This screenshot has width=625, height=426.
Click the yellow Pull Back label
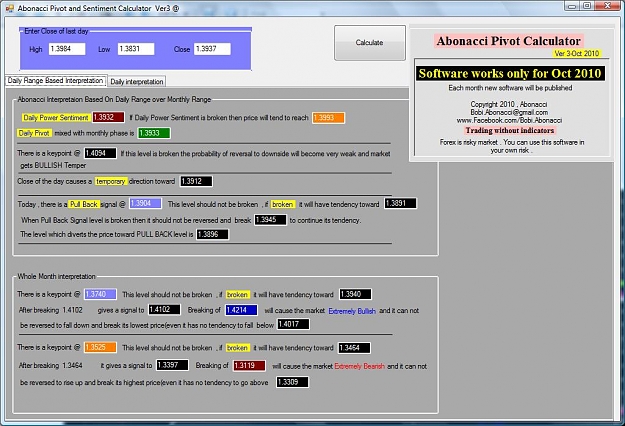[x=84, y=204]
